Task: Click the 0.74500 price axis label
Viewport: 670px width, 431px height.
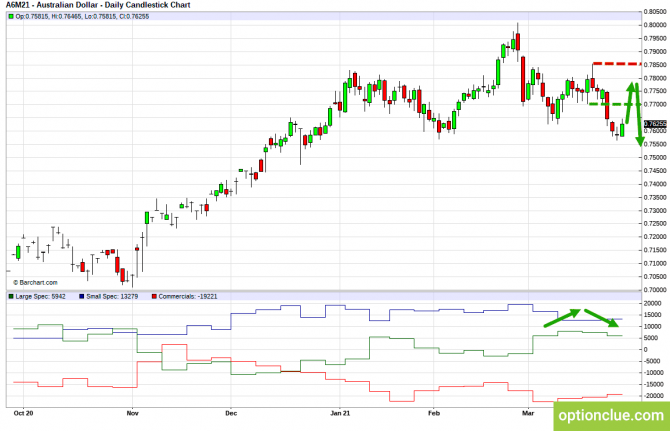Action: point(655,171)
